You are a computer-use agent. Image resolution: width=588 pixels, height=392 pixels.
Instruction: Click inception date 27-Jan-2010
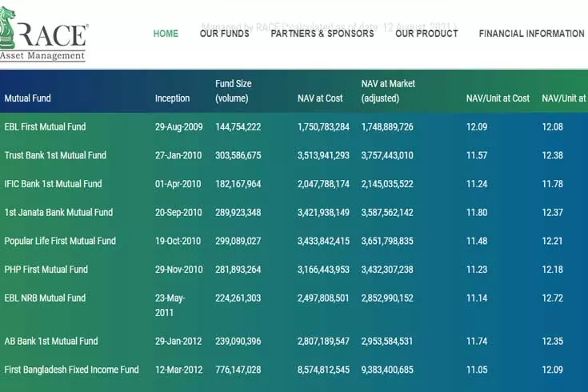click(178, 155)
